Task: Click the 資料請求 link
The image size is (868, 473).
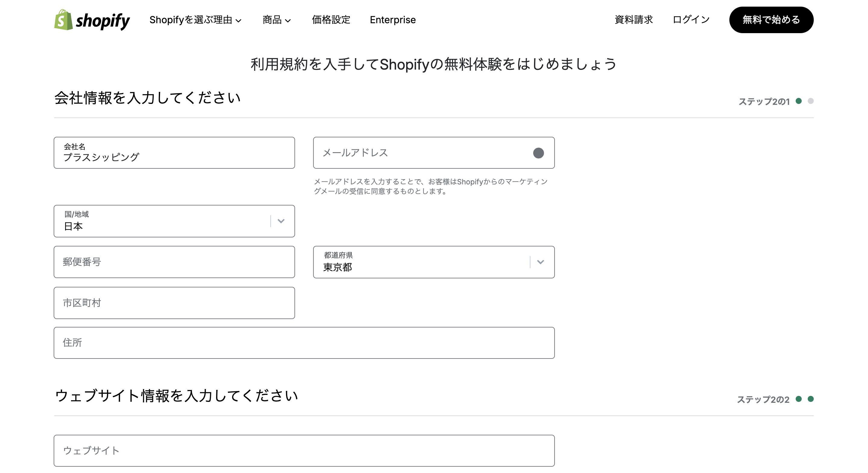Action: [634, 20]
